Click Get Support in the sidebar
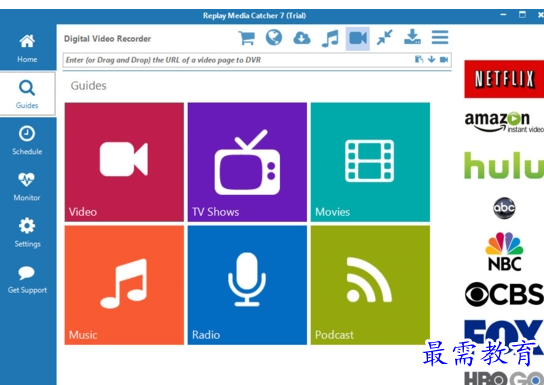This screenshot has width=544, height=385. point(27,279)
